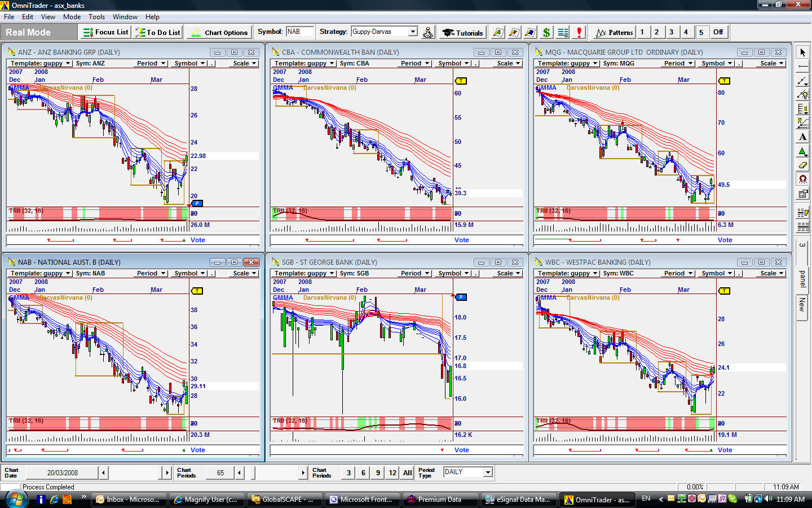812x508 pixels.
Task: Click the Chart Date scrollbar track
Action: tap(135, 472)
